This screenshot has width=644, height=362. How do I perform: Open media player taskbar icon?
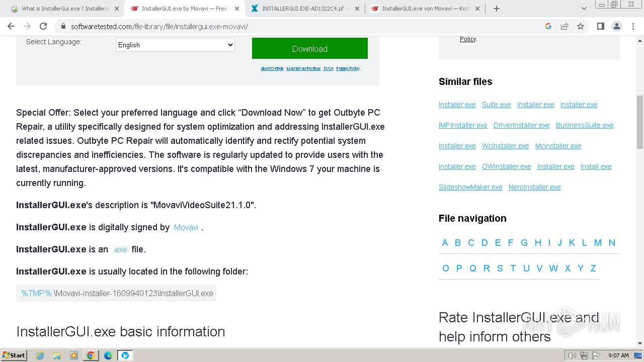(x=74, y=355)
